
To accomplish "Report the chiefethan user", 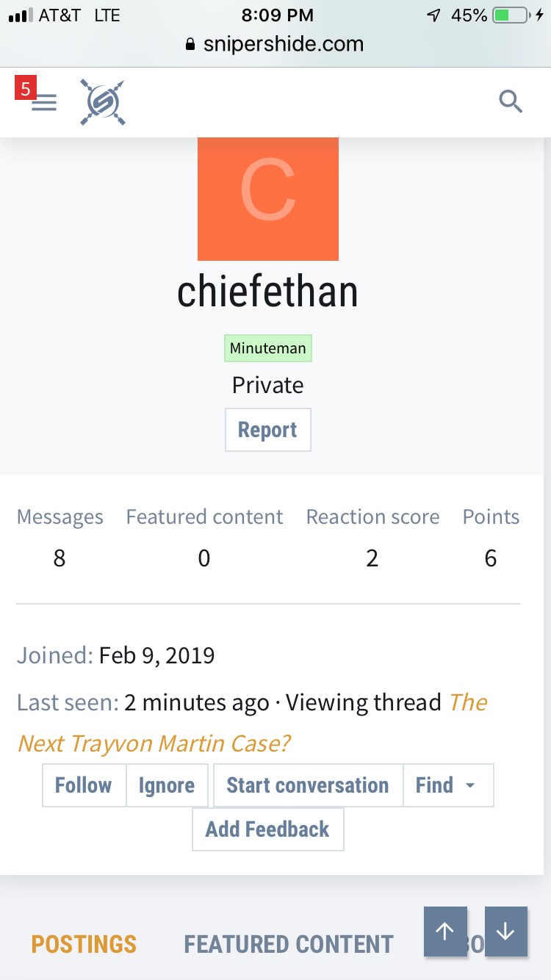I will click(x=267, y=430).
